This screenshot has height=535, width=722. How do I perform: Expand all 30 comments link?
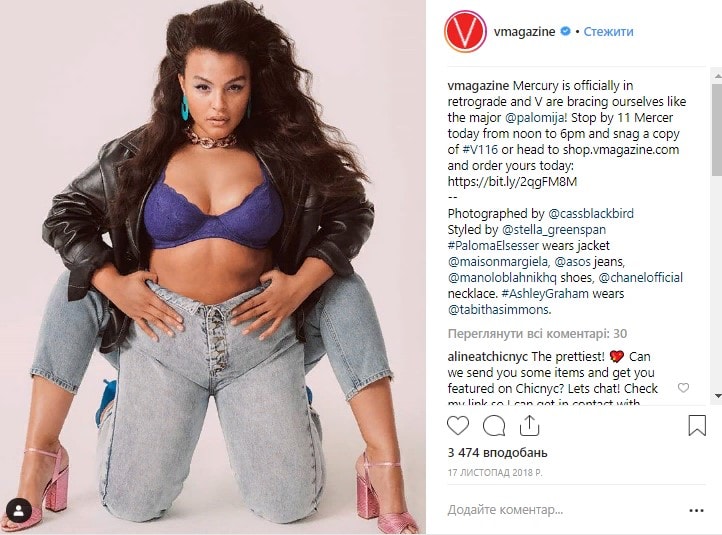coord(537,333)
